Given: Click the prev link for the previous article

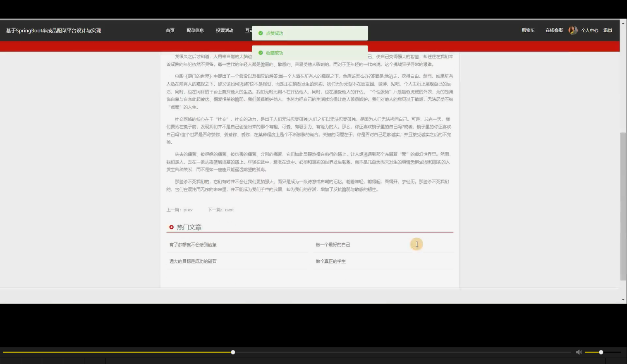Looking at the screenshot, I should point(188,210).
